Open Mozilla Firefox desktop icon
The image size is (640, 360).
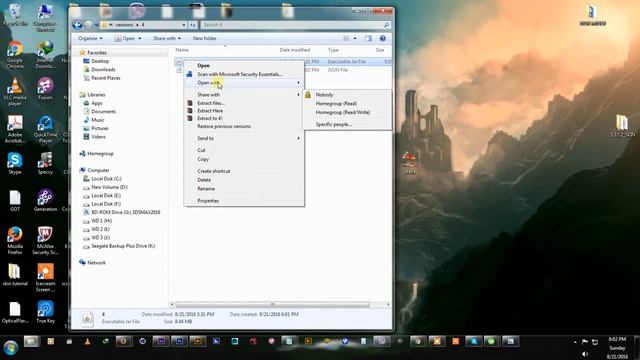point(15,240)
